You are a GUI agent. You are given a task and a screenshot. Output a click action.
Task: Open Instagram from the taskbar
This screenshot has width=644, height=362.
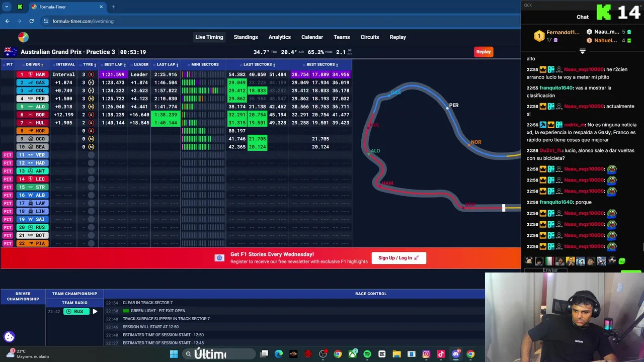click(426, 354)
